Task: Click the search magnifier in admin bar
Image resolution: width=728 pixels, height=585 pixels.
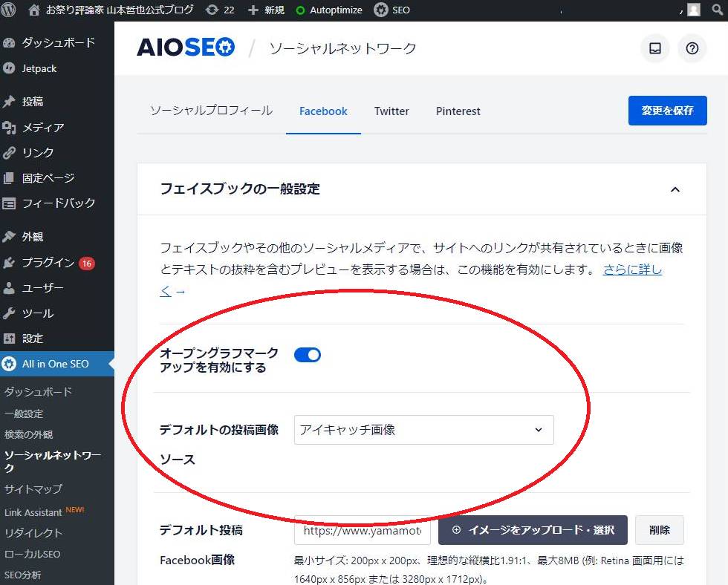Action: click(716, 10)
